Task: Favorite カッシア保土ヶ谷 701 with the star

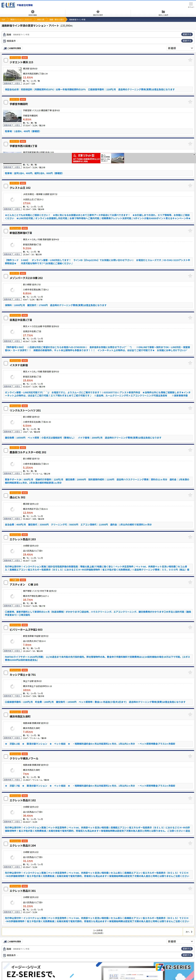Action: (x=190, y=672)
